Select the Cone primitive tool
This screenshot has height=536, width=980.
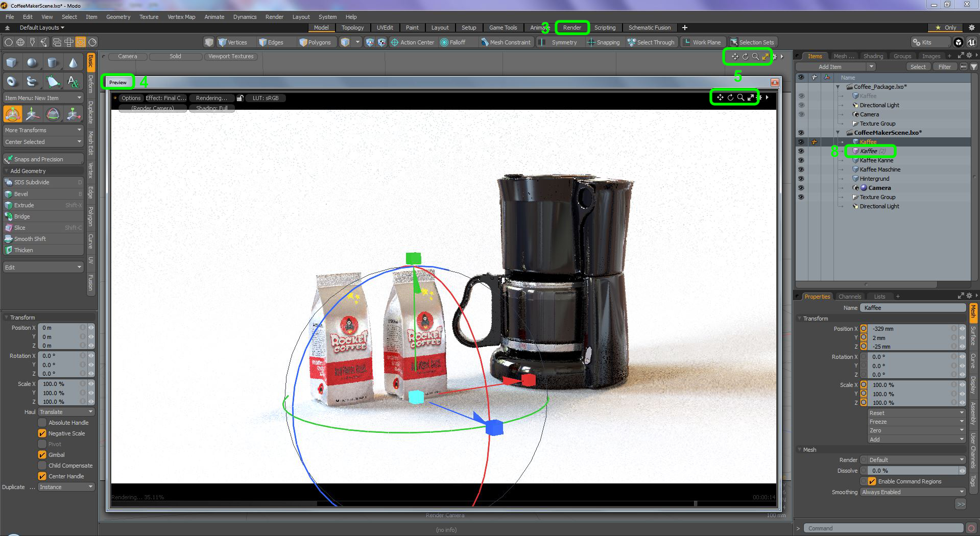(x=73, y=63)
